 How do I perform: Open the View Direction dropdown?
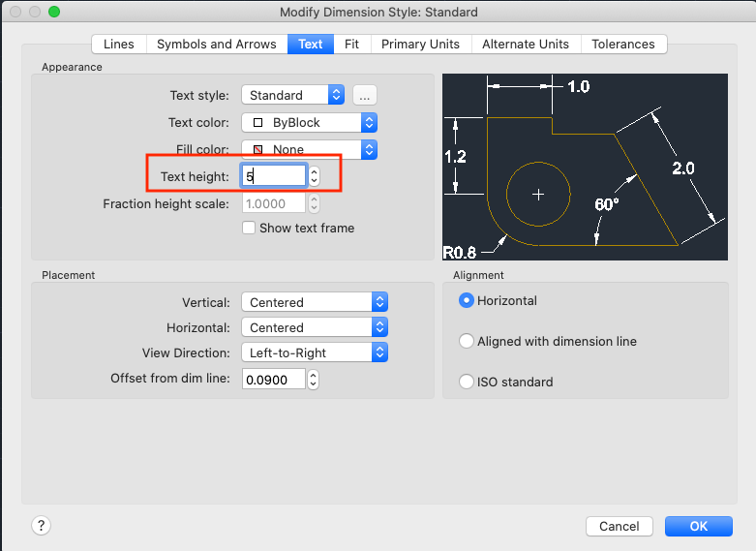315,352
